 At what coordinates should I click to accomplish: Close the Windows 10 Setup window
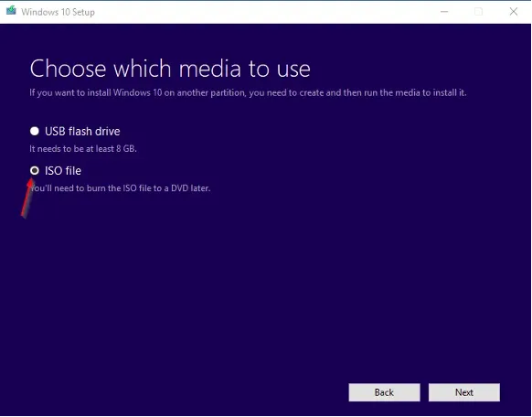[x=514, y=12]
